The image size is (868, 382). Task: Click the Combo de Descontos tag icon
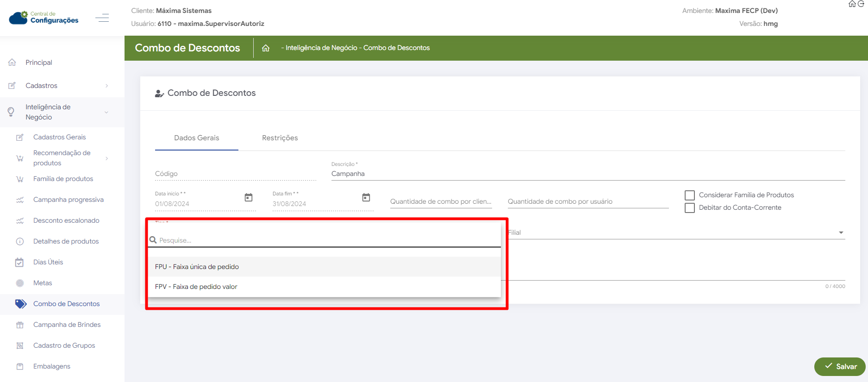click(20, 304)
